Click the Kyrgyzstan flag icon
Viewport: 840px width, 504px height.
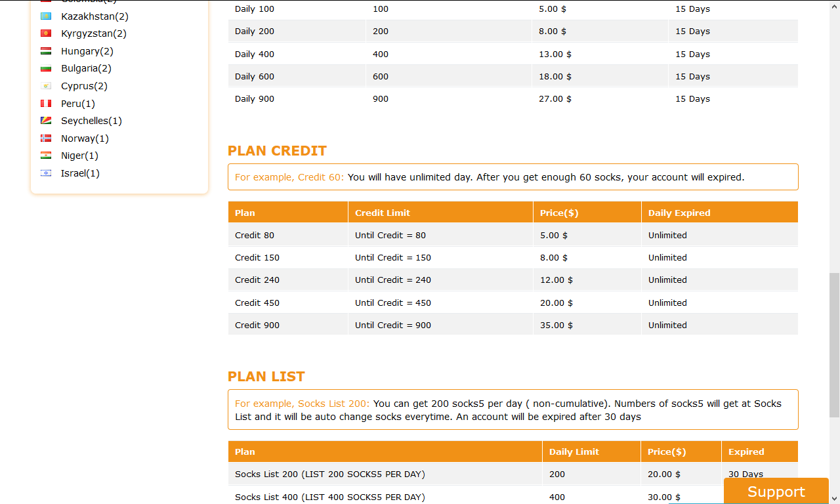(46, 33)
